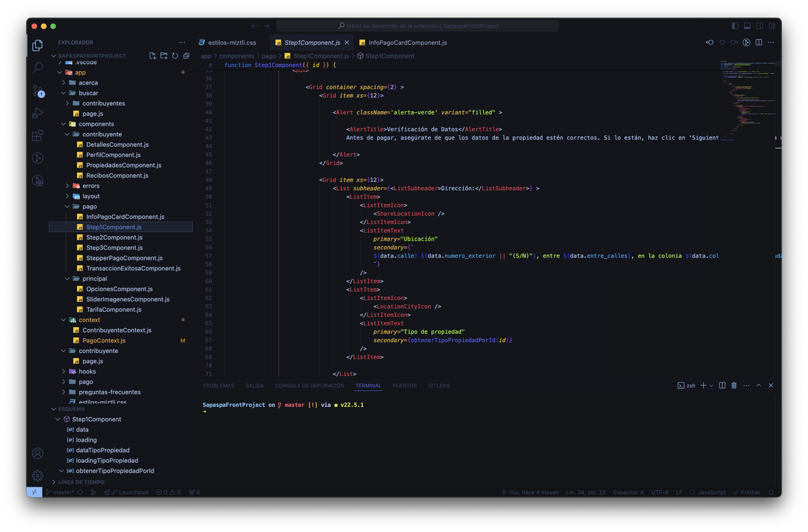Screen dimensions: 808x532
Task: Open terminal launch profile dropdown arrow
Action: (711, 386)
